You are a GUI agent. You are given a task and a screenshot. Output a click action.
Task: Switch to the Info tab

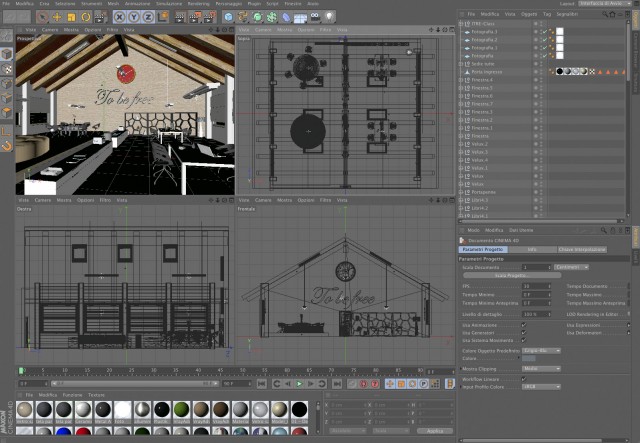tap(532, 249)
